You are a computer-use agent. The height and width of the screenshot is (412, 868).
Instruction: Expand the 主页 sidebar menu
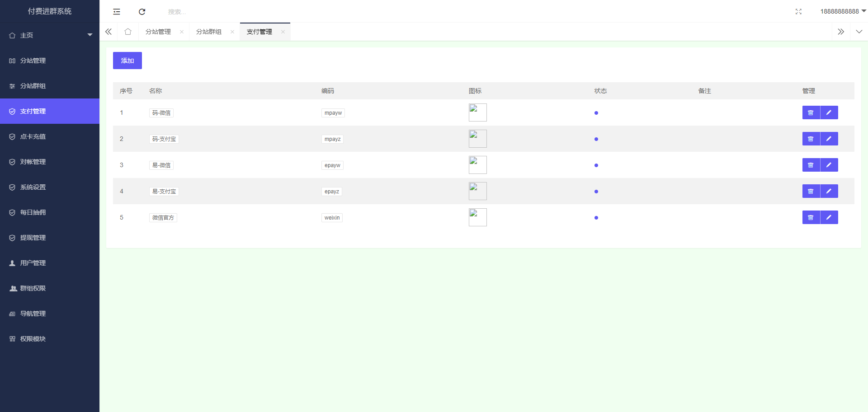(x=50, y=35)
